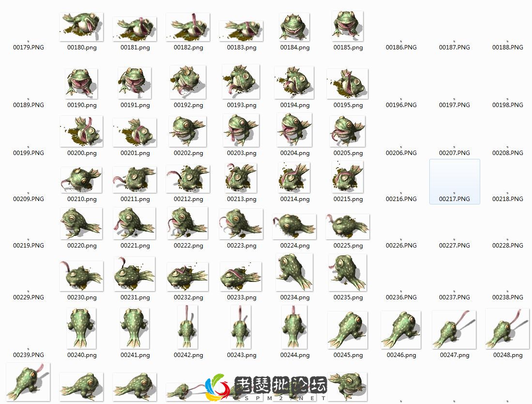This screenshot has height=404, width=532.
Task: Select the 00245.png frog thumbnail
Action: coord(348,330)
